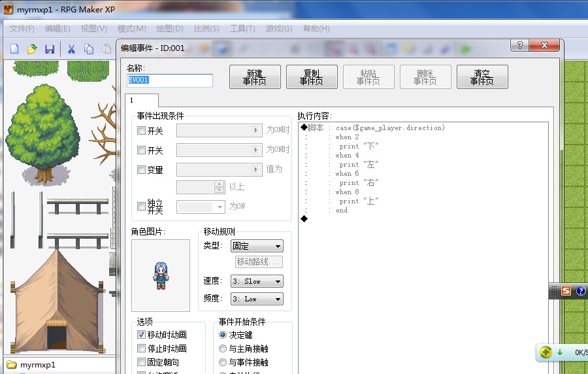Uncheck the 移动时动画 option
The width and height of the screenshot is (588, 374).
point(141,334)
